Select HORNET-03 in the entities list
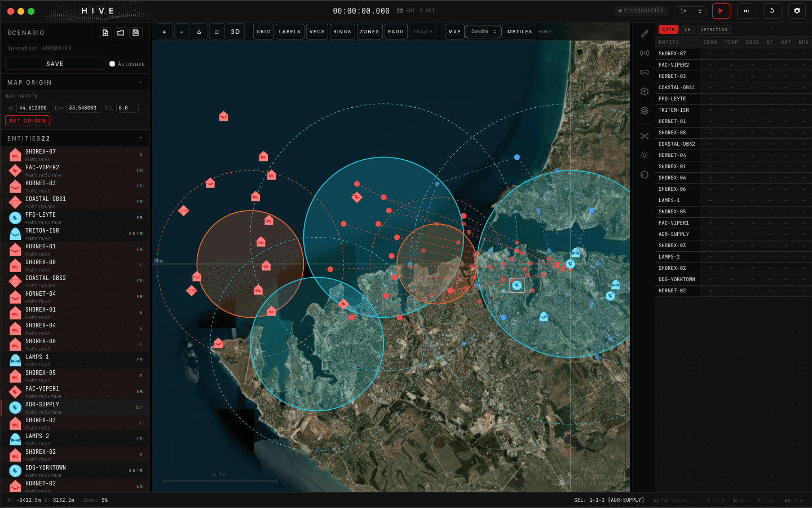 (x=76, y=186)
